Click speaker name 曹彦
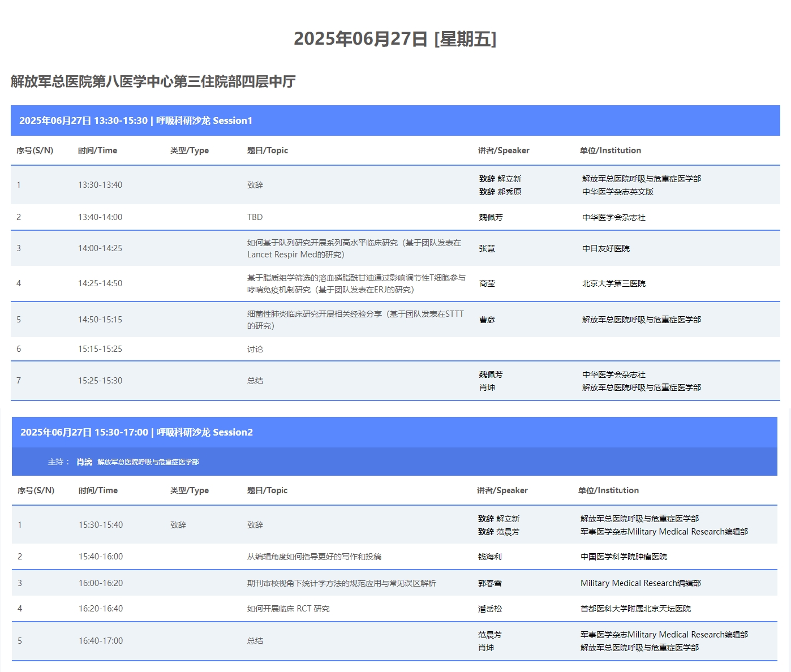The width and height of the screenshot is (791, 672). [487, 320]
